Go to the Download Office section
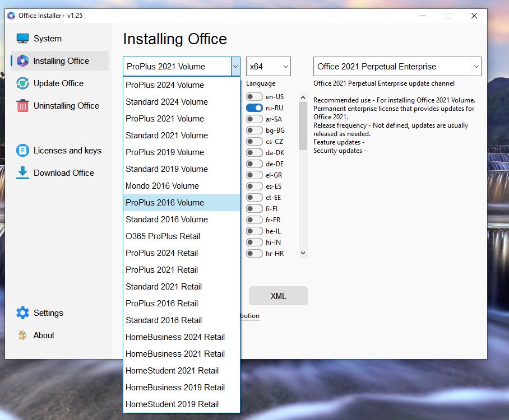 coord(60,173)
